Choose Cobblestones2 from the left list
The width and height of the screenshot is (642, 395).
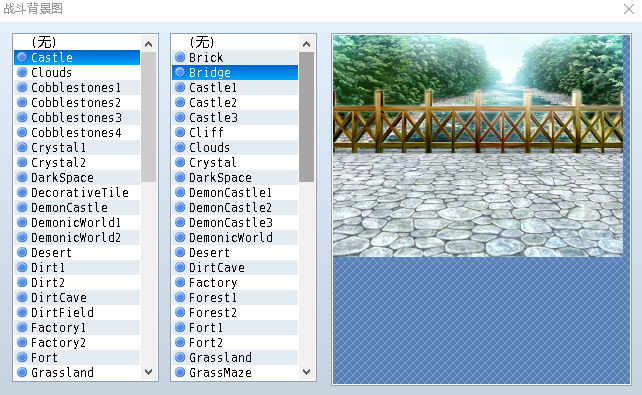[77, 102]
